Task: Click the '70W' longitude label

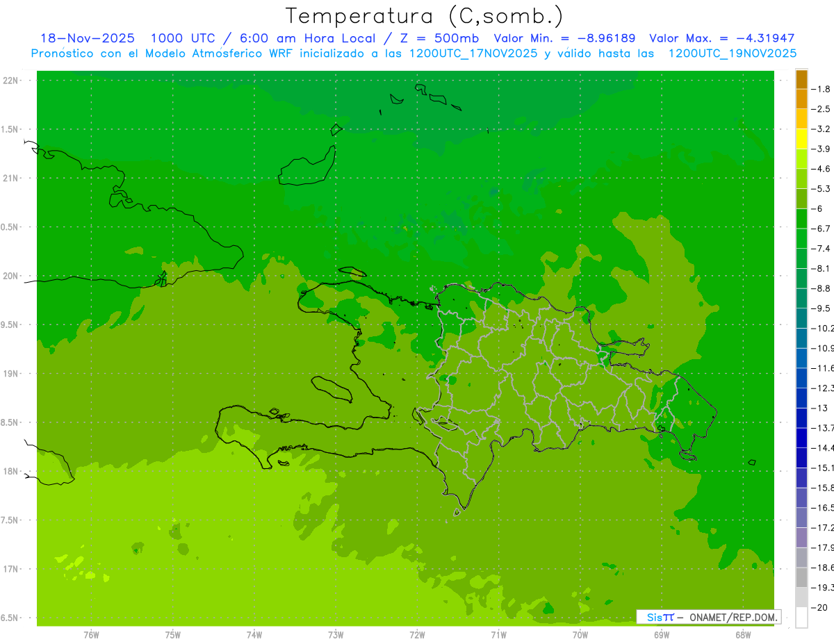Action: [x=580, y=635]
